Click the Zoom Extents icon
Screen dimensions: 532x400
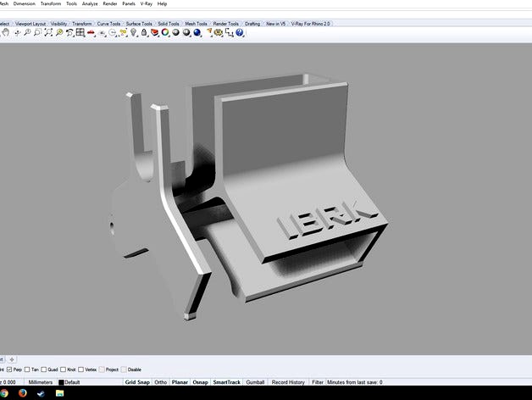coord(48,32)
